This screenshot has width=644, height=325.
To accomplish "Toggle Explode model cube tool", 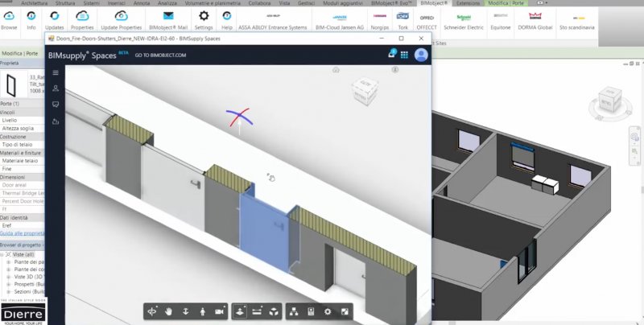I will (x=274, y=312).
